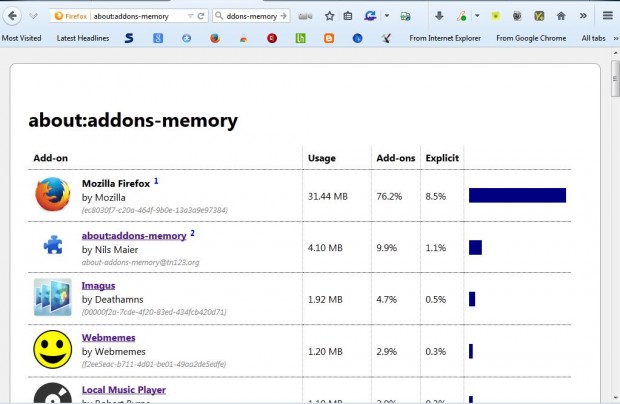
Task: Click the blue puzzle piece add-on icon
Action: click(53, 244)
